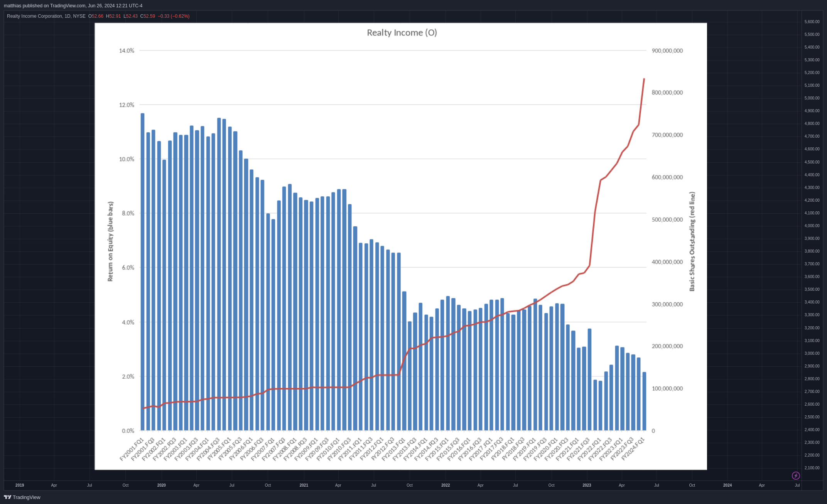
Task: Click the 2.0% left axis label
Action: tap(128, 377)
